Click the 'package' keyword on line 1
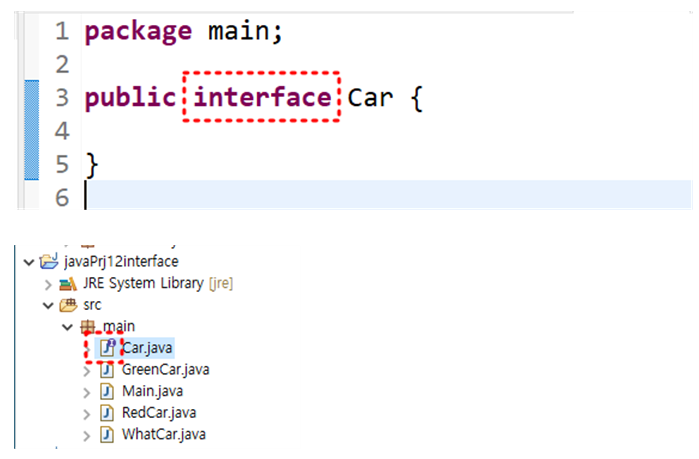Viewport: 699px width, 459px height. pyautogui.click(x=138, y=32)
